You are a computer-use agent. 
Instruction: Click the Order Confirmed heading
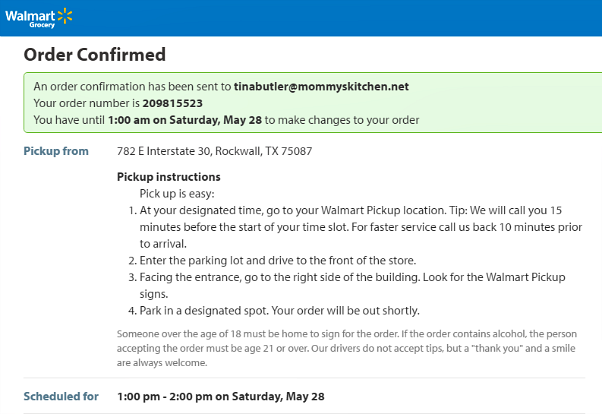(x=94, y=55)
